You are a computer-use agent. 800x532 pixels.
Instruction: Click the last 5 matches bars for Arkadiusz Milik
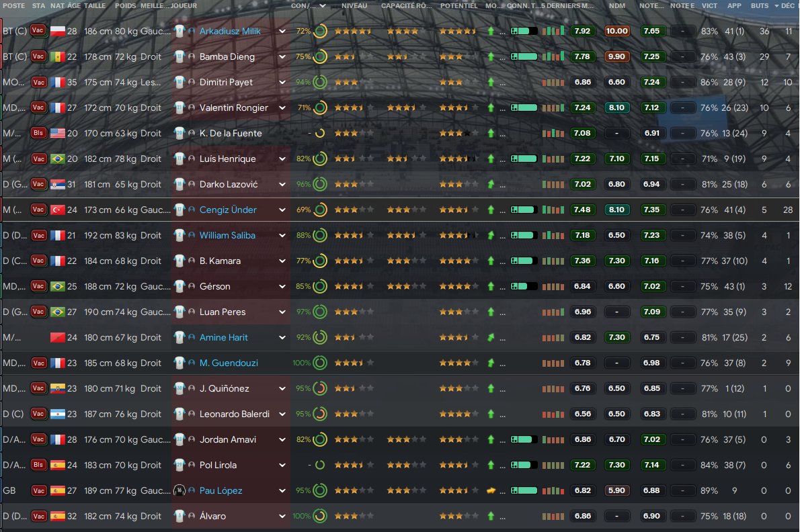[x=553, y=31]
